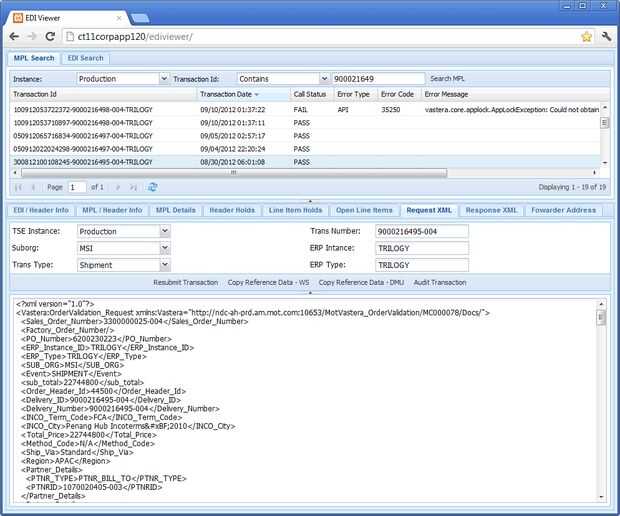
Task: Reload the page with the refresh icon
Action: [x=50, y=36]
